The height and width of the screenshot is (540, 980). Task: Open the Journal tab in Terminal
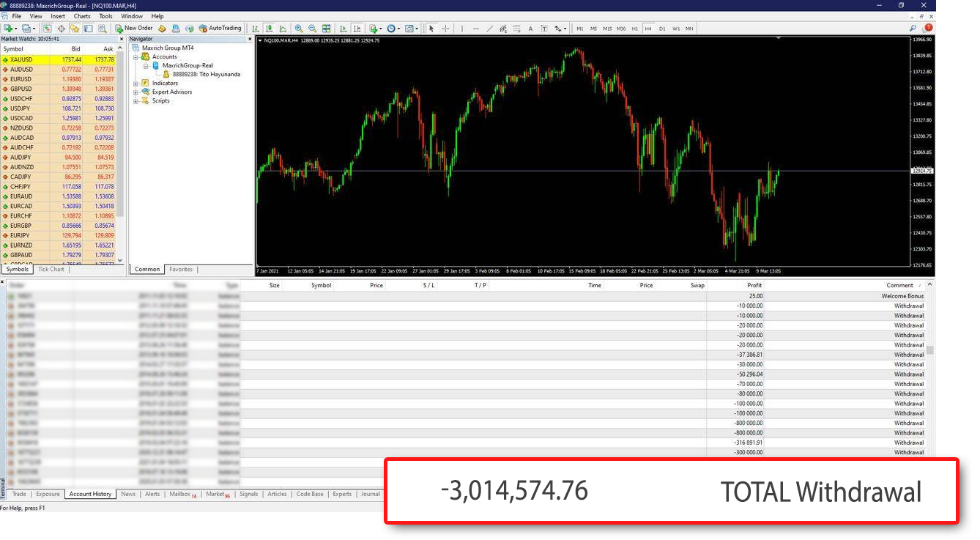tap(371, 494)
